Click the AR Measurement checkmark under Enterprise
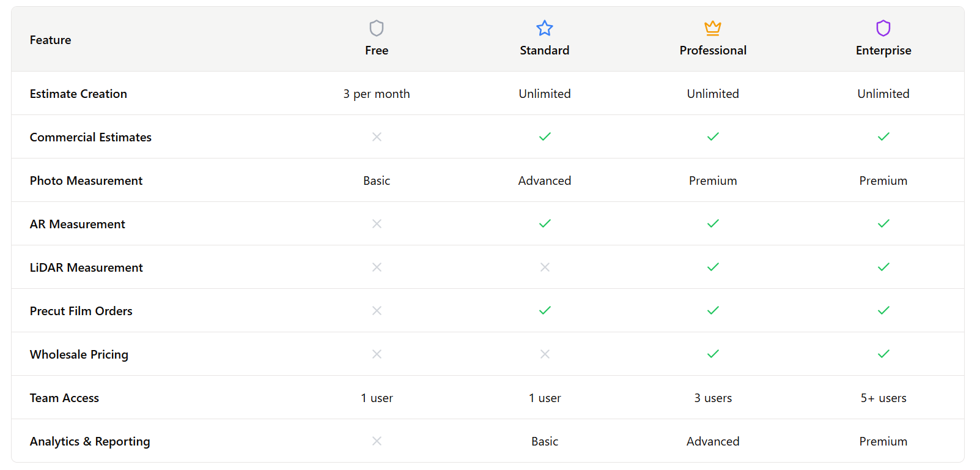 coord(883,223)
